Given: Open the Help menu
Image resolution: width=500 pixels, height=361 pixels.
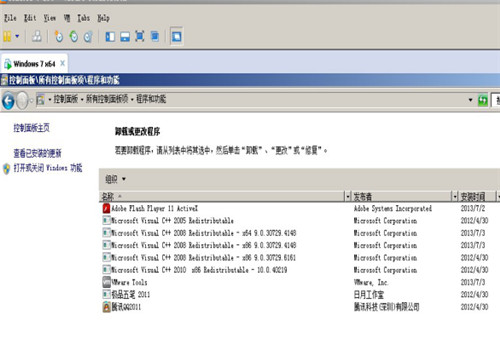Looking at the screenshot, I should [x=103, y=18].
